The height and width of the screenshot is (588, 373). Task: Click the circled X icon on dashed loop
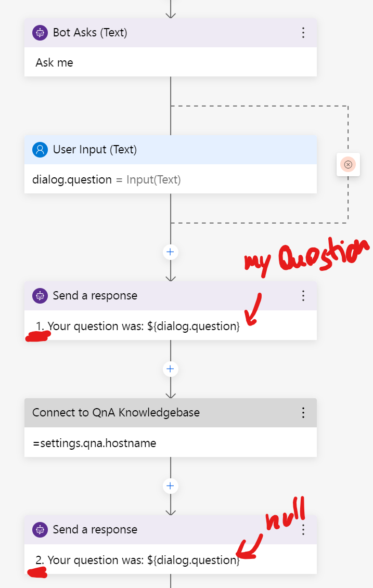pyautogui.click(x=348, y=164)
